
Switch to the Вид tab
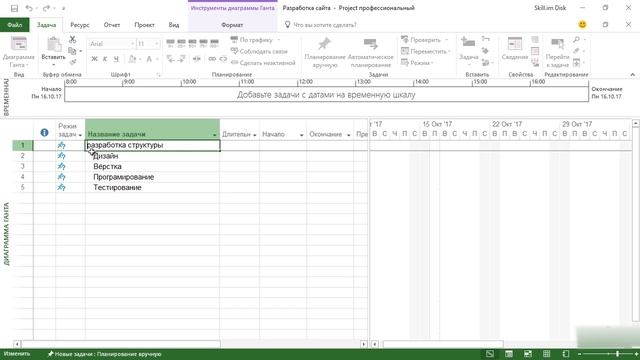point(174,25)
